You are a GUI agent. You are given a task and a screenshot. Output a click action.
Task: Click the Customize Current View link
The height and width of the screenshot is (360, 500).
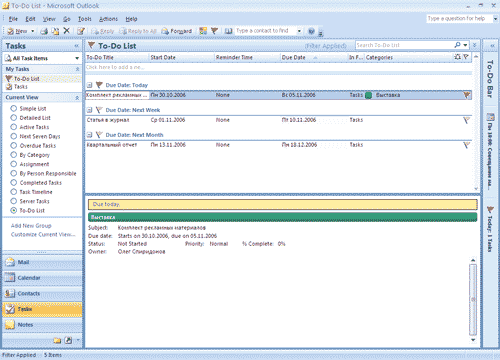click(43, 235)
